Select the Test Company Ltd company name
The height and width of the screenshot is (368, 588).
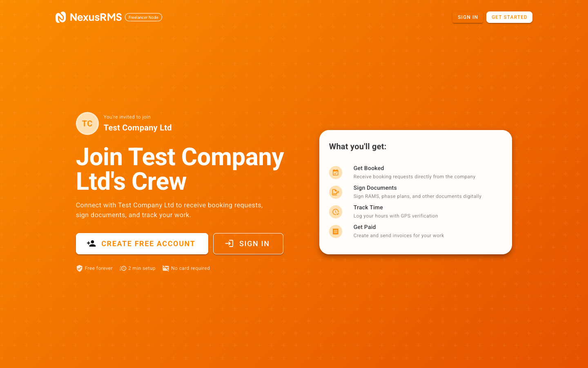pos(138,128)
